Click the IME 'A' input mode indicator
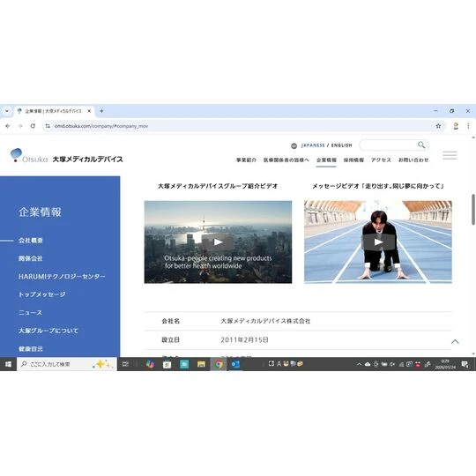This screenshot has width=476, height=476. point(279,364)
